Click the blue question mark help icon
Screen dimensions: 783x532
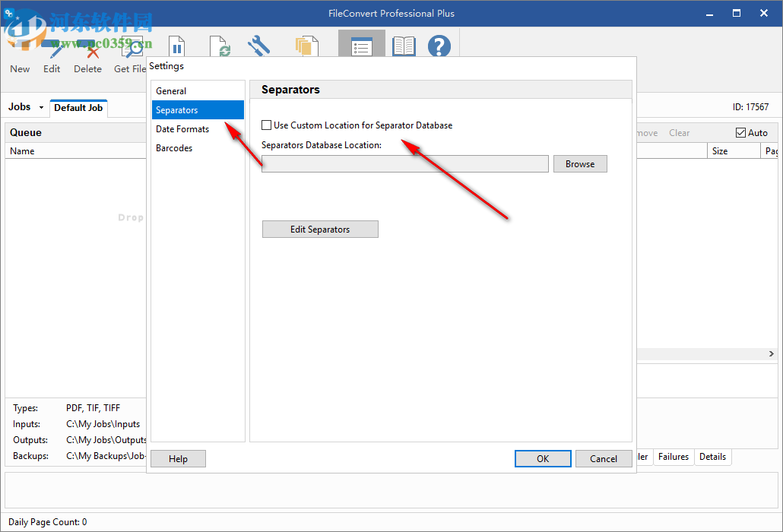click(x=439, y=46)
